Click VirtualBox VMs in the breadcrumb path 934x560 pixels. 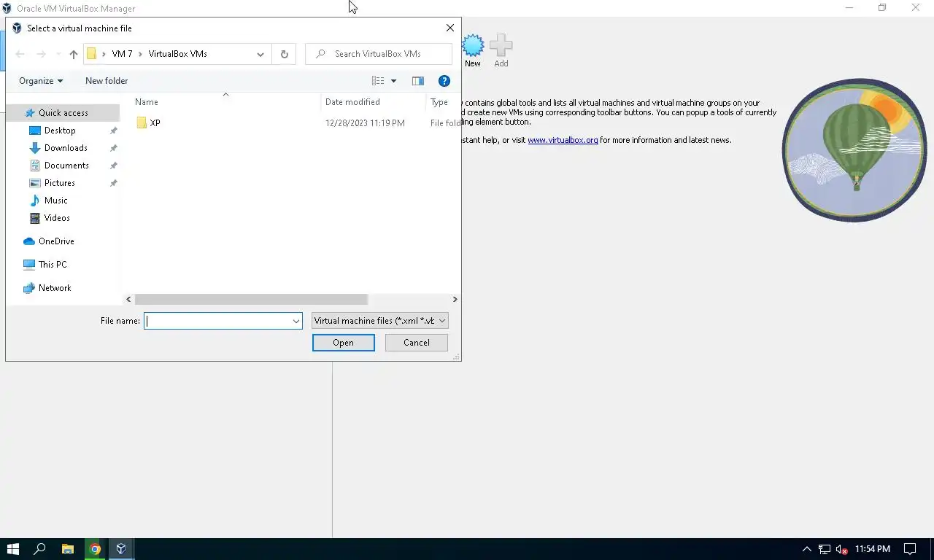pos(177,54)
